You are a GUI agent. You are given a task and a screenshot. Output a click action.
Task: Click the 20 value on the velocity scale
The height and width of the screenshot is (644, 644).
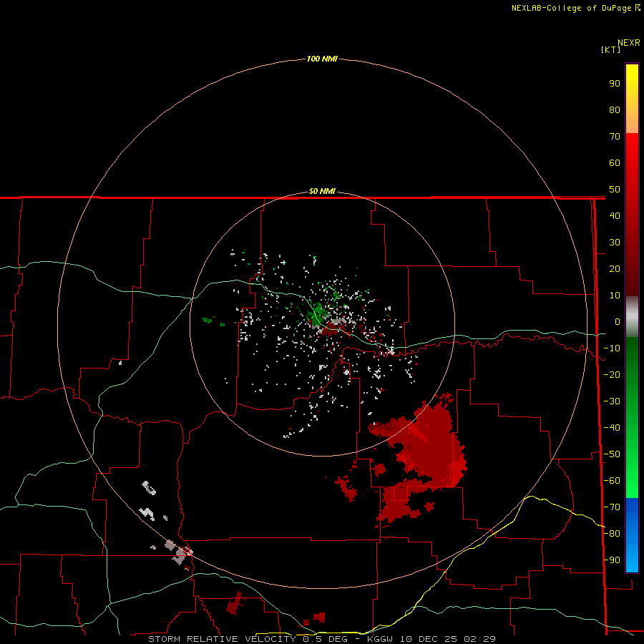(x=615, y=268)
